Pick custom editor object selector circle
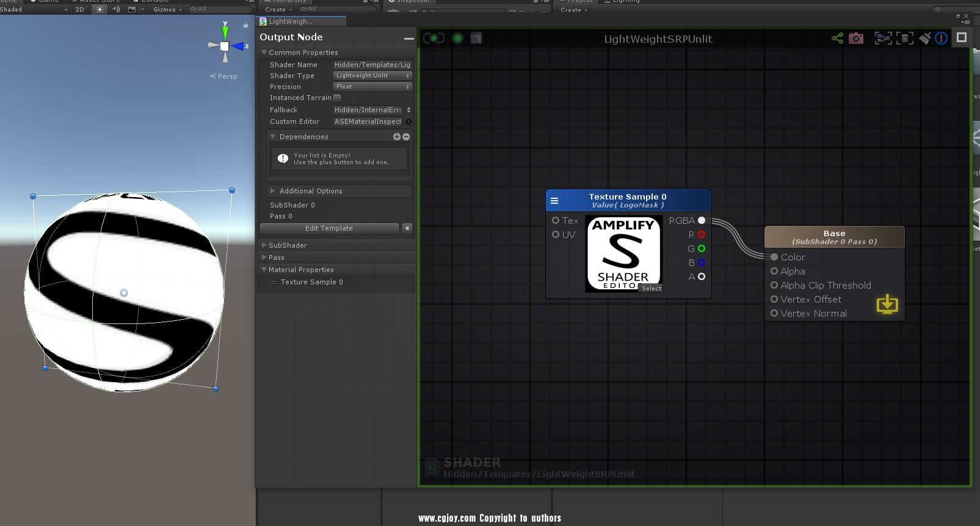 coord(408,121)
